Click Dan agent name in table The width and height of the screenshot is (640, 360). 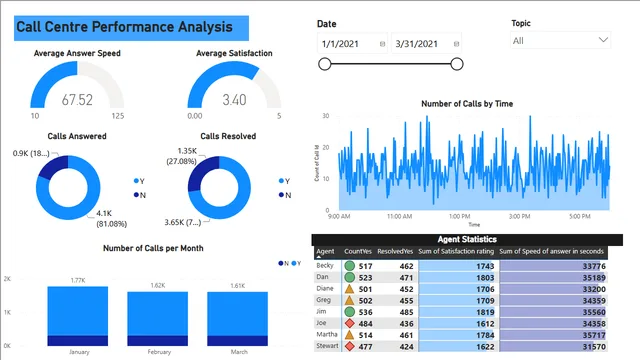tap(322, 277)
